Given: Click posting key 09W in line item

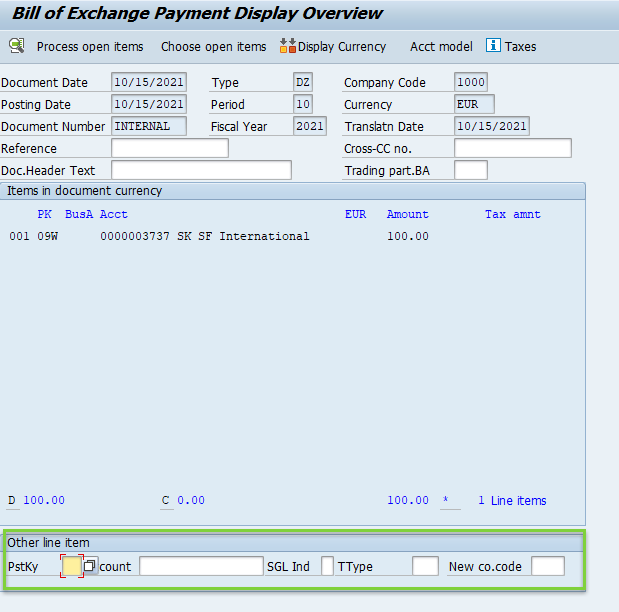Looking at the screenshot, I should coord(47,236).
